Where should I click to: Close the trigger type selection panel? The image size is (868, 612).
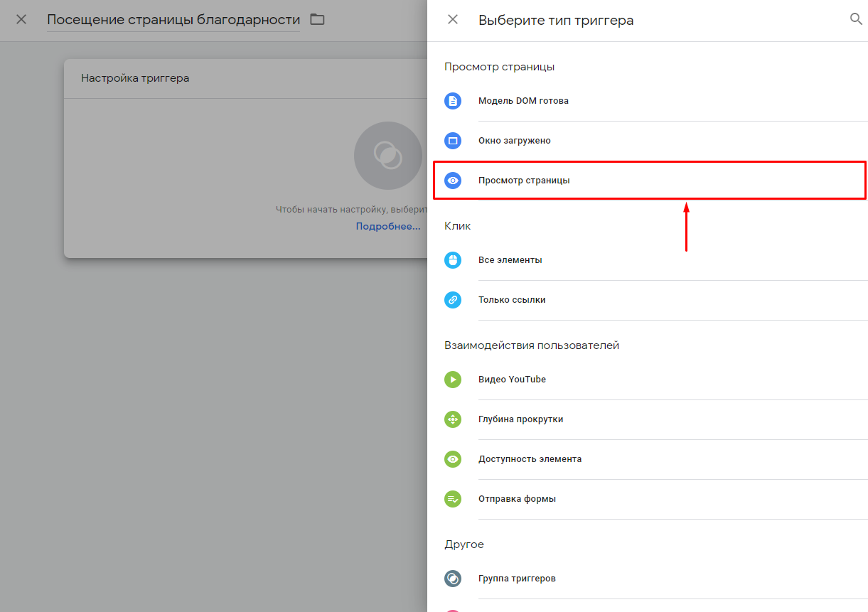click(453, 20)
